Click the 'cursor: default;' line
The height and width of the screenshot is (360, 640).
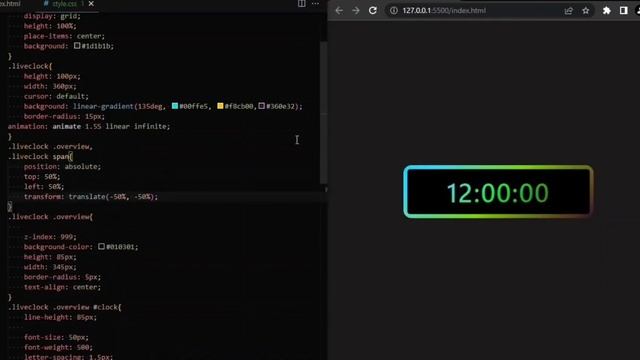click(x=56, y=96)
